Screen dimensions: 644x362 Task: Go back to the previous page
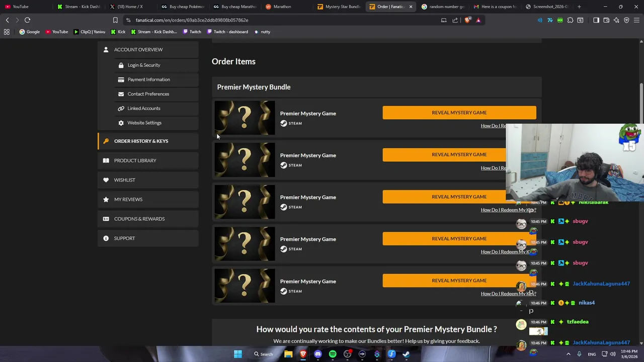tap(7, 20)
